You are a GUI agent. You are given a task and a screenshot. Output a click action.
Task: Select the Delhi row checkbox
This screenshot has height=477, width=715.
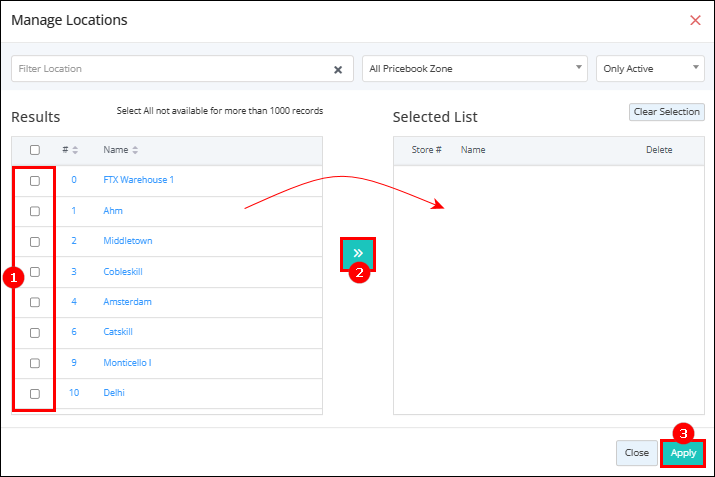click(35, 394)
